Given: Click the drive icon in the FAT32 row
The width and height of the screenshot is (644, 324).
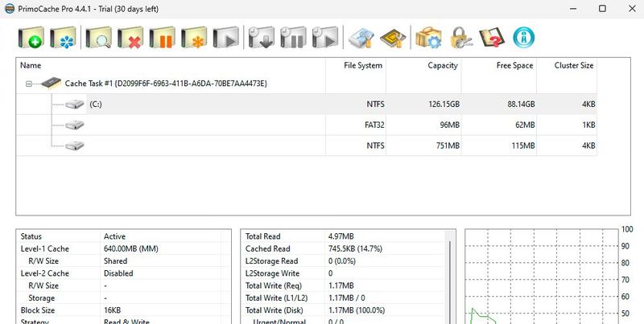Looking at the screenshot, I should (74, 125).
